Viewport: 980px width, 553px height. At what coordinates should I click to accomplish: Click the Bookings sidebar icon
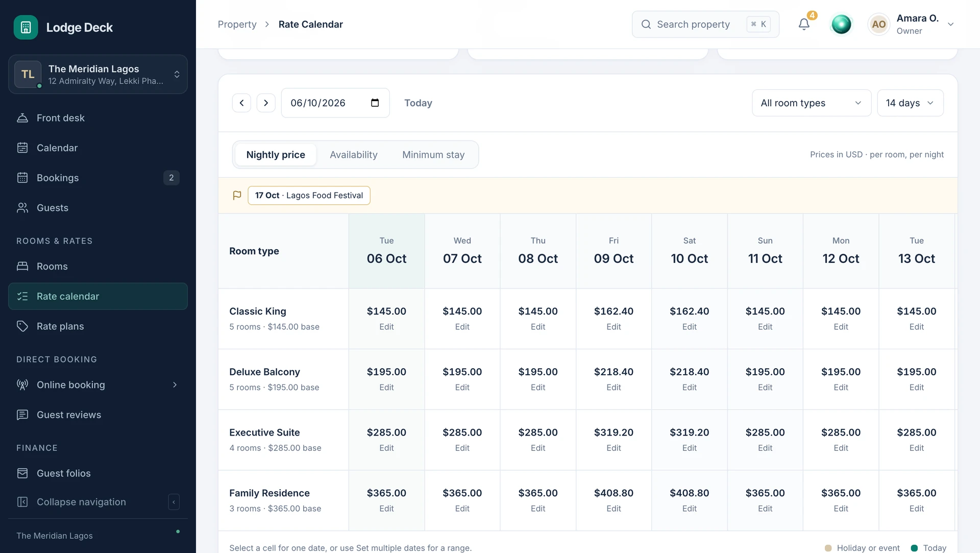coord(22,178)
